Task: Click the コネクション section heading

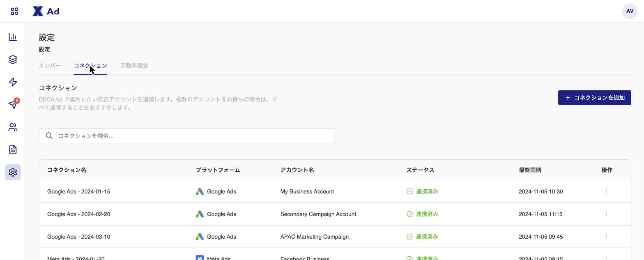Action: (58, 88)
